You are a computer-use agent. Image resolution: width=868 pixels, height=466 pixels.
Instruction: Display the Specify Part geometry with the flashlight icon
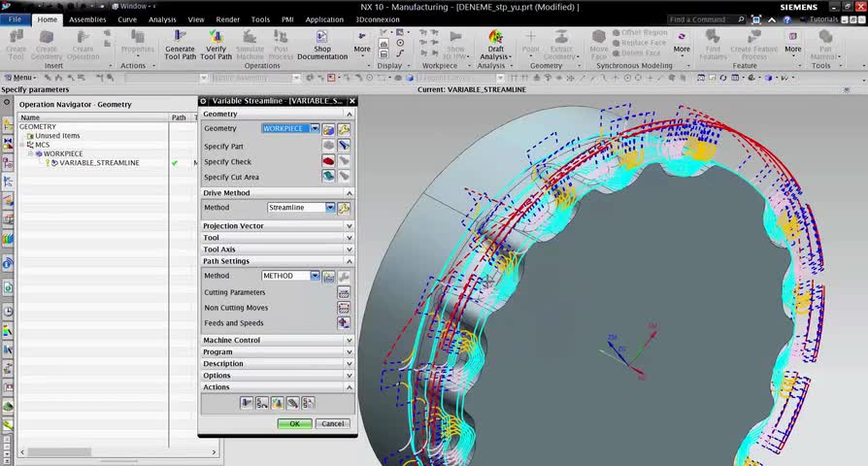click(x=344, y=146)
